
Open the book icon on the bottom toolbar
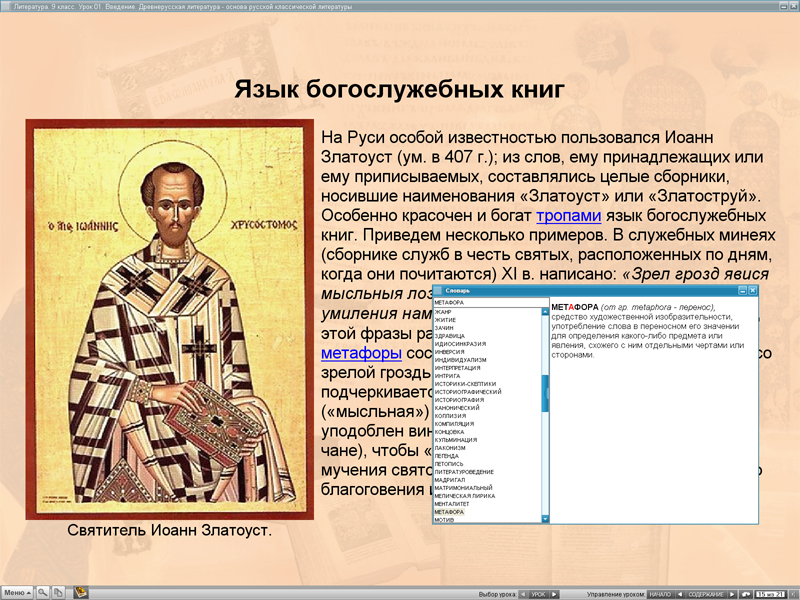[x=81, y=591]
